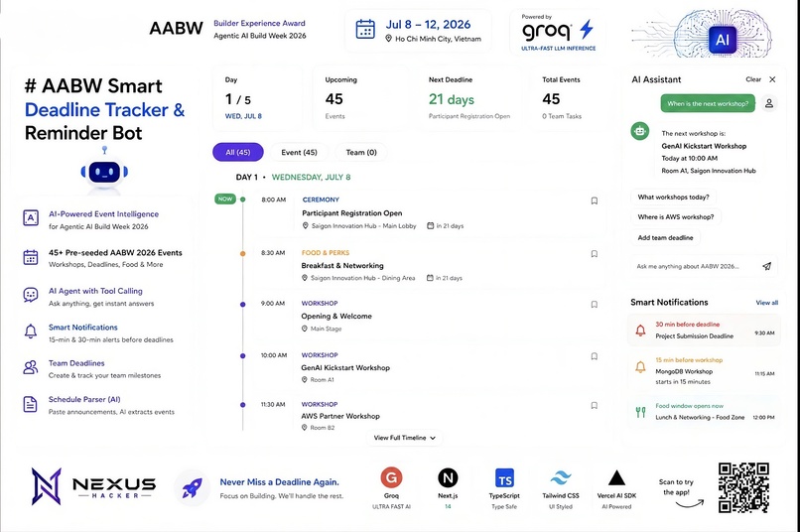Expand View Full Timeline
The width and height of the screenshot is (800, 532).
405,438
